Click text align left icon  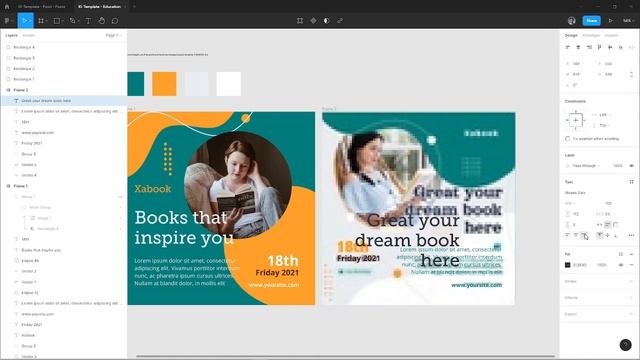point(567,235)
